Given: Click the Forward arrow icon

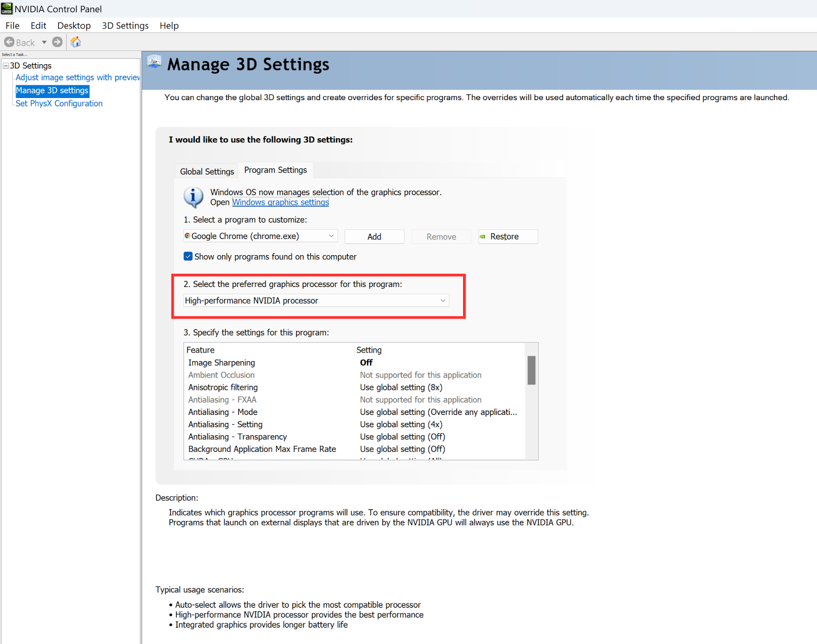Looking at the screenshot, I should pyautogui.click(x=57, y=42).
